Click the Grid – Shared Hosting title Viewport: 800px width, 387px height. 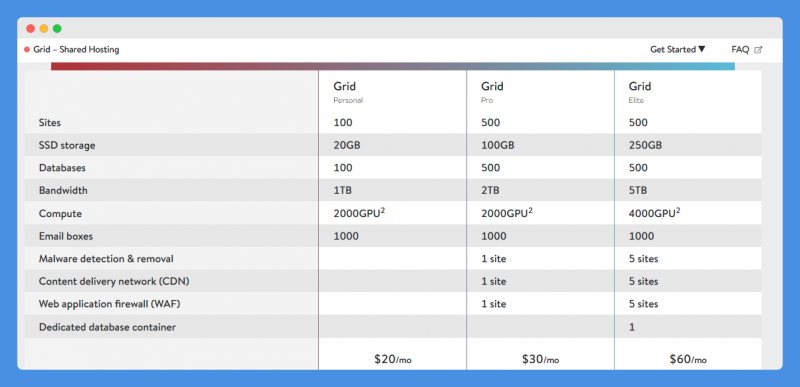pos(77,49)
